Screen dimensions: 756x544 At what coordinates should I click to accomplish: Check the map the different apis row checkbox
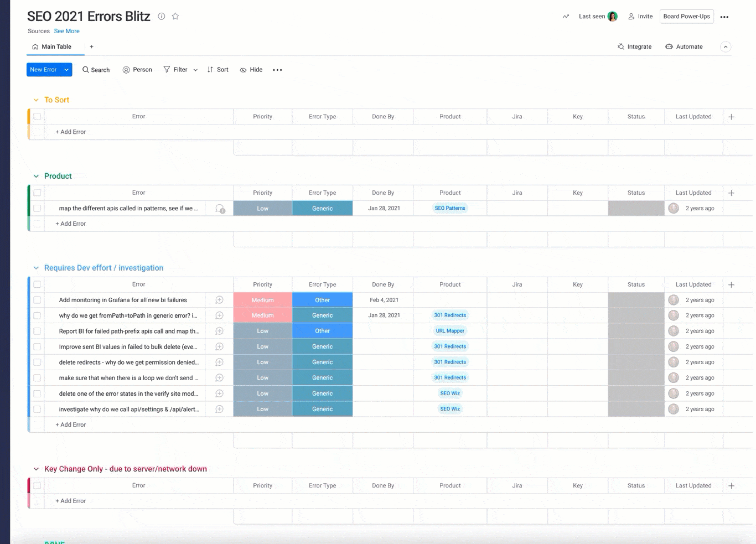click(x=37, y=208)
